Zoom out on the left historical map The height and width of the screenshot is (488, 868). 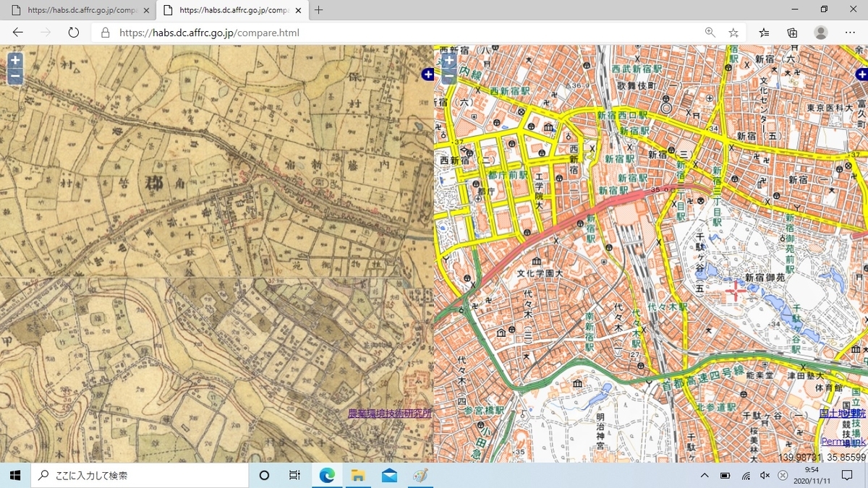click(15, 77)
